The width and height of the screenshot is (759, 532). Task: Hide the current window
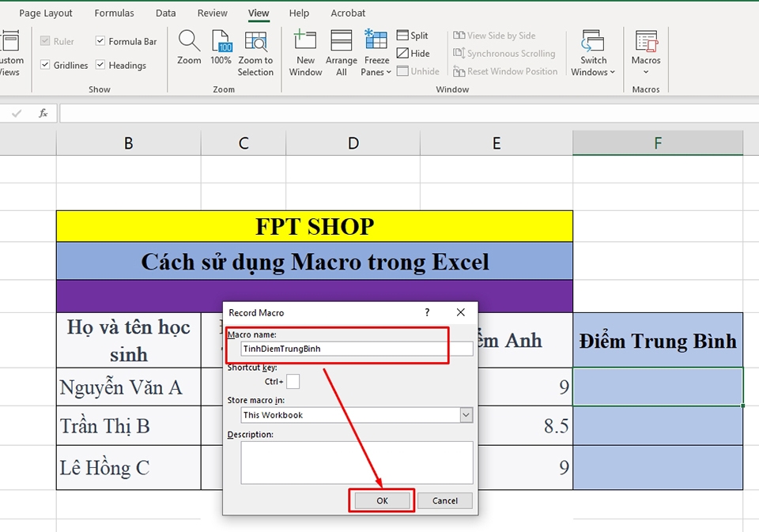click(x=413, y=53)
